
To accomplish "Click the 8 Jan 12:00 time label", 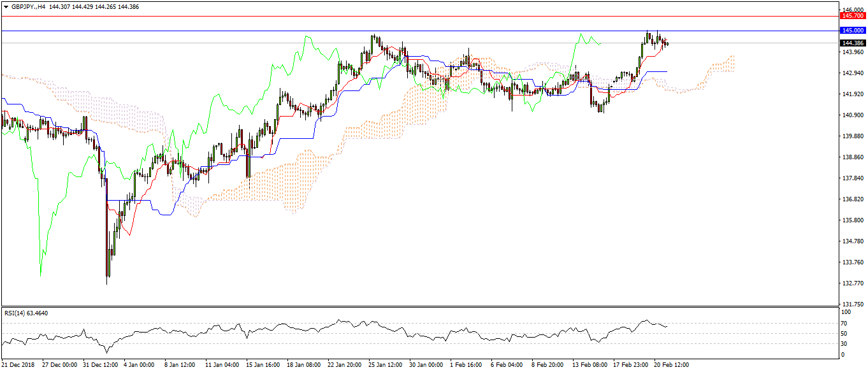I will coord(180,365).
